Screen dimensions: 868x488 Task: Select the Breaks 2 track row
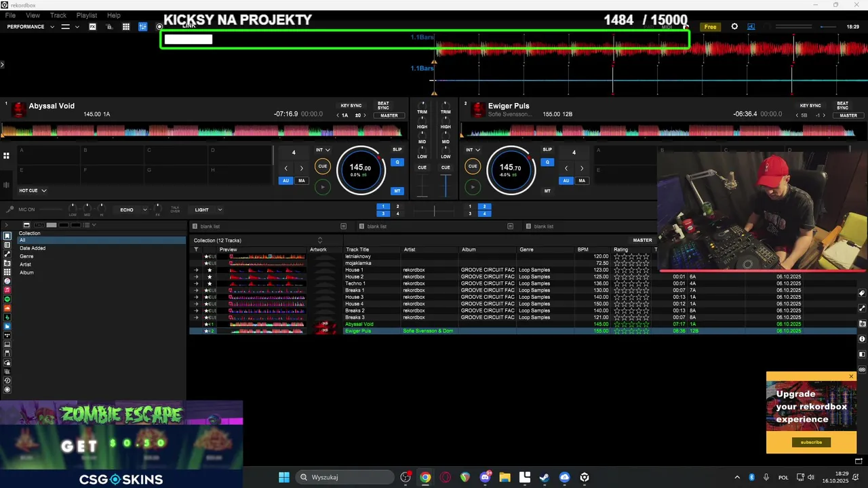[x=522, y=310]
